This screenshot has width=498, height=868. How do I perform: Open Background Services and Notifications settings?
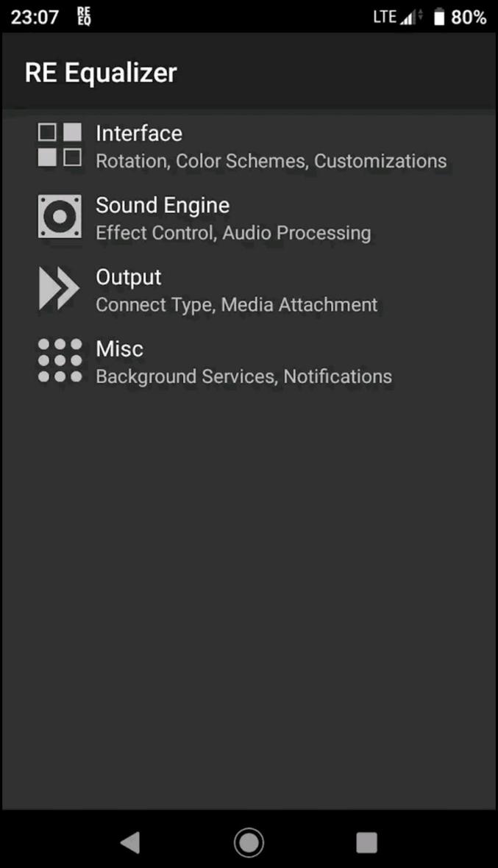pos(243,376)
